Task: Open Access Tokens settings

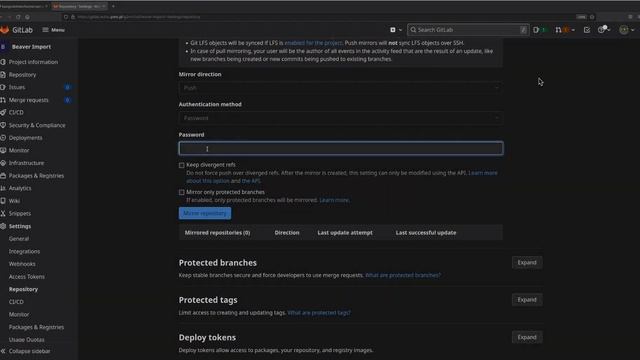Action: [x=27, y=277]
